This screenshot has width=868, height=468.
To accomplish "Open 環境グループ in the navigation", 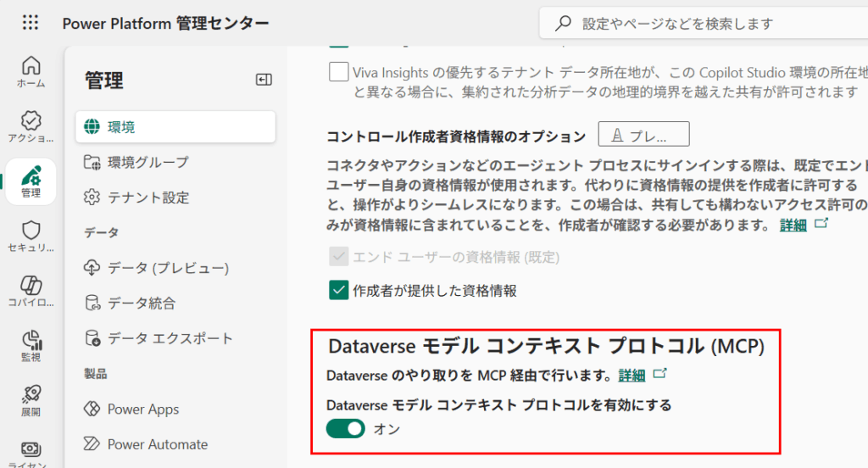I will click(x=147, y=162).
